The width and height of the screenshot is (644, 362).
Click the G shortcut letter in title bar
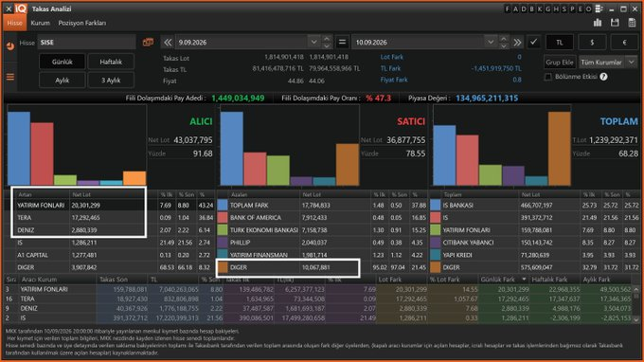pyautogui.click(x=548, y=9)
